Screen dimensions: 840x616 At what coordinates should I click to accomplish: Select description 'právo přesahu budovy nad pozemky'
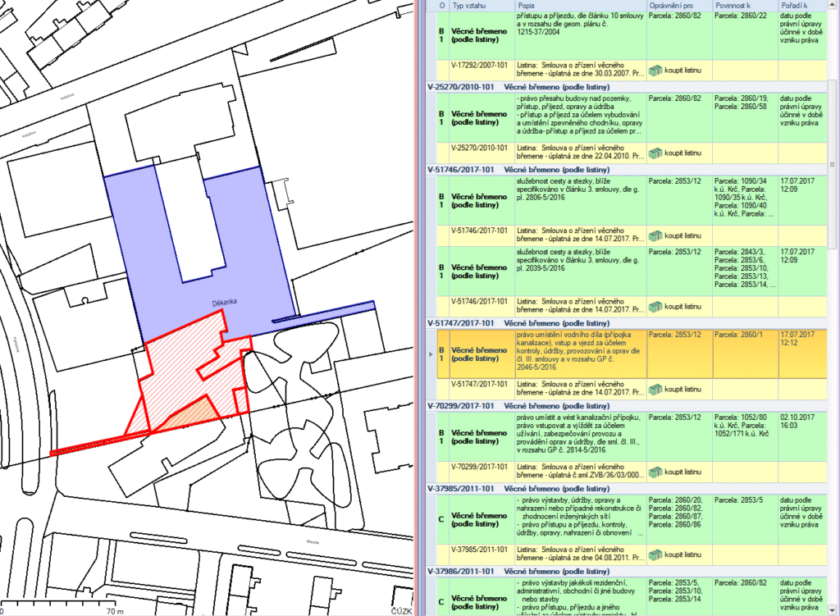point(581,118)
